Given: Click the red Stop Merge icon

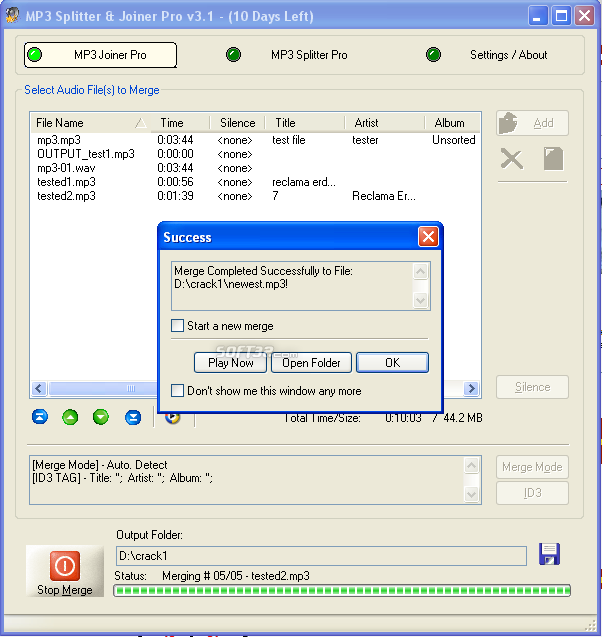Looking at the screenshot, I should pyautogui.click(x=65, y=566).
